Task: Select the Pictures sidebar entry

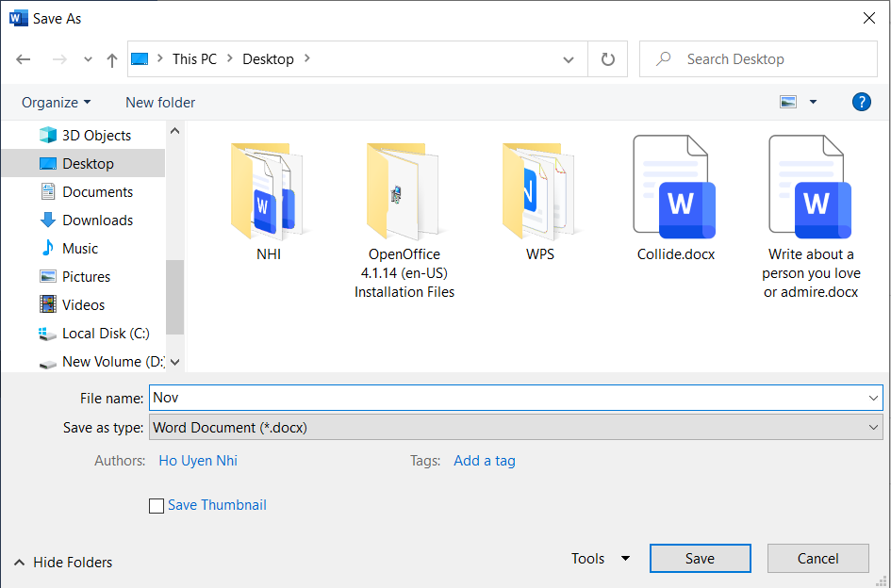Action: point(91,276)
